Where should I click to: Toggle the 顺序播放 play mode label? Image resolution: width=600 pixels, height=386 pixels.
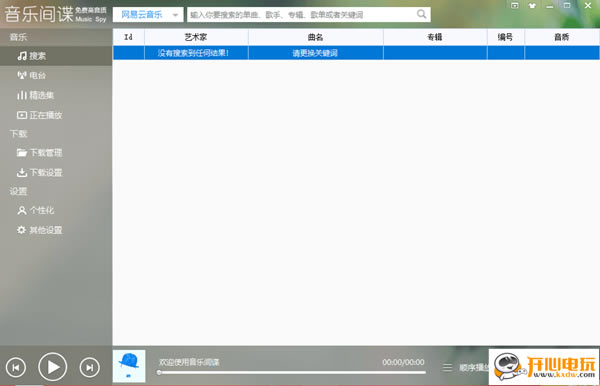474,367
